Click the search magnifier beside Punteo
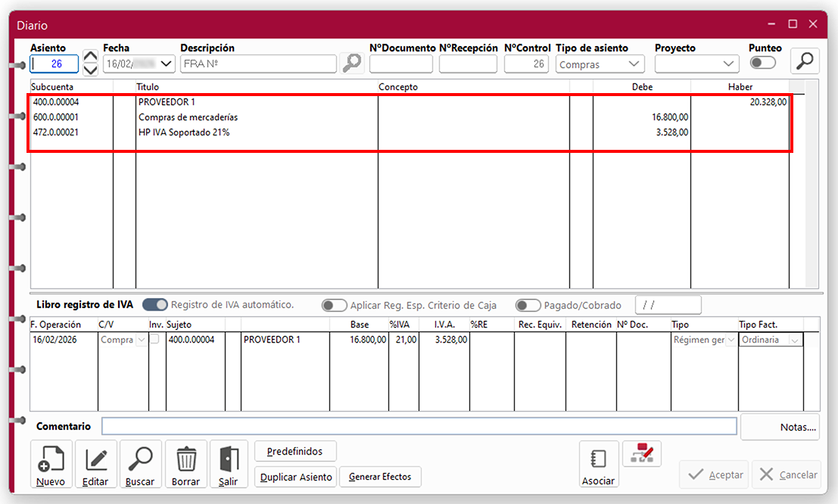This screenshot has height=504, width=838. point(805,61)
